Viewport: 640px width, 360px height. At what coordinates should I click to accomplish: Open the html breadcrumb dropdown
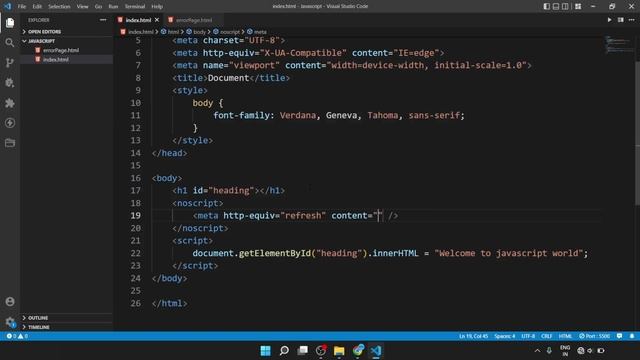pos(170,31)
